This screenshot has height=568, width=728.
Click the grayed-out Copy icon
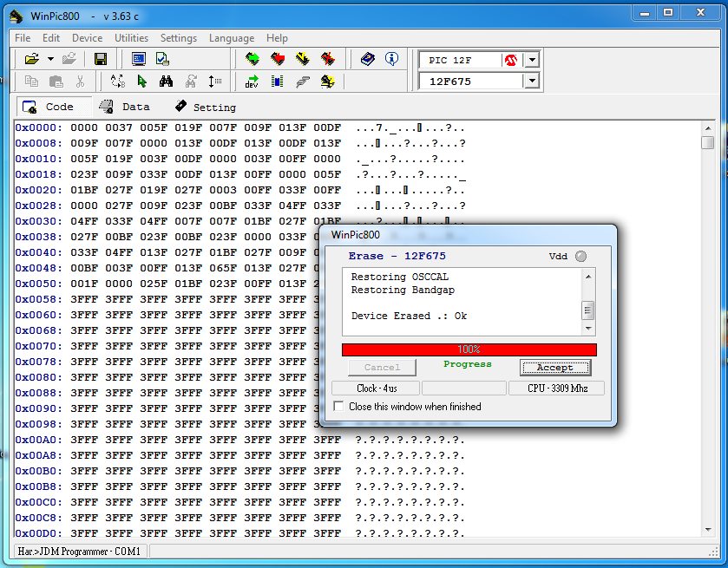pyautogui.click(x=31, y=82)
